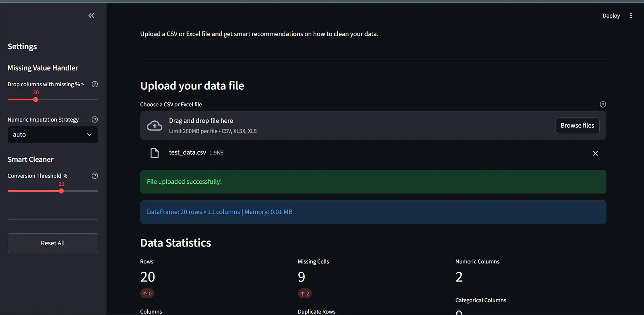Click the dropdown arrow next to auto
Viewport: 644px width, 315px height.
pyautogui.click(x=89, y=135)
